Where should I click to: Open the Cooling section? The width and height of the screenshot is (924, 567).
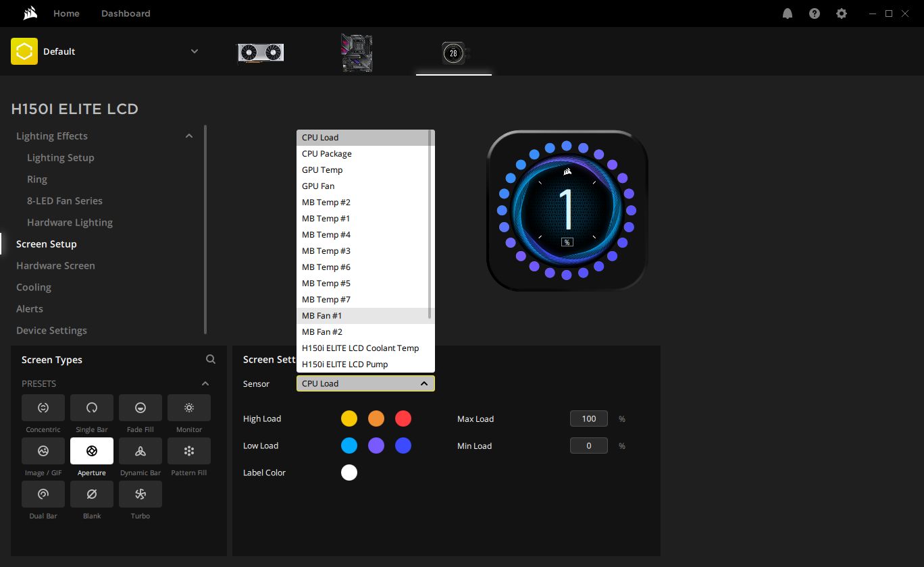tap(34, 287)
